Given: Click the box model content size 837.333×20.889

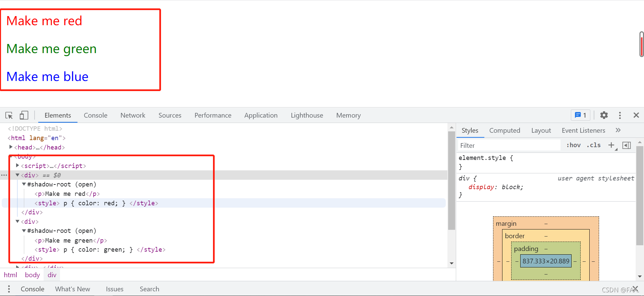Looking at the screenshot, I should pyautogui.click(x=546, y=261).
